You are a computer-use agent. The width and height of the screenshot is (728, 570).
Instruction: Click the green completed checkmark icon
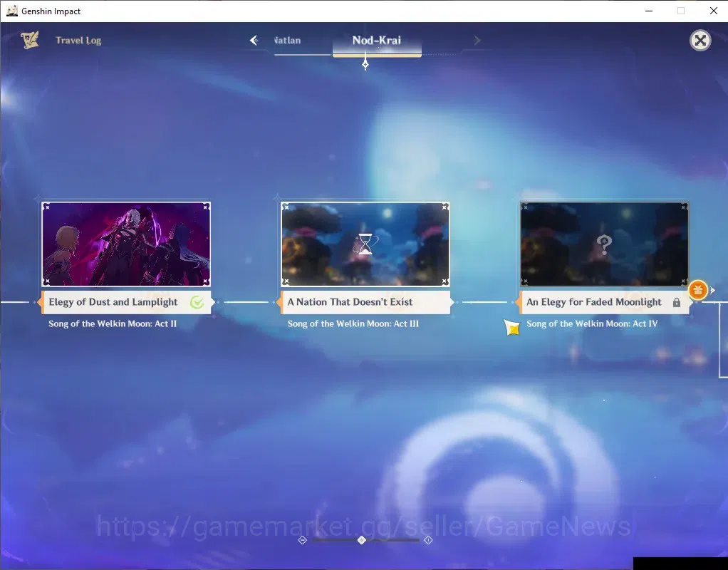coord(197,302)
